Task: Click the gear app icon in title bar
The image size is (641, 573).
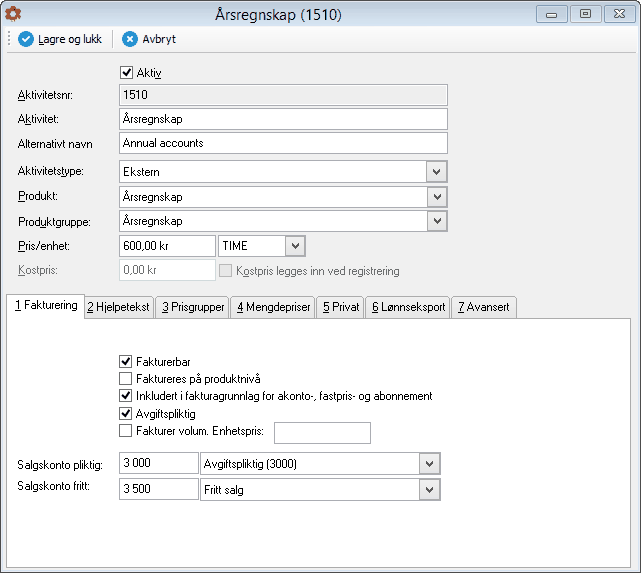Action: pos(13,14)
